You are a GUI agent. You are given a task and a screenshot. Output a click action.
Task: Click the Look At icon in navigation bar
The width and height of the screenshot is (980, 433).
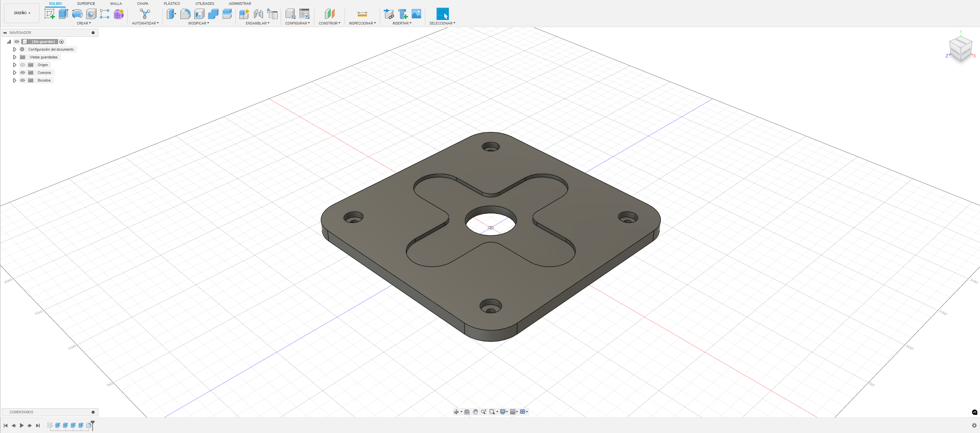point(467,412)
